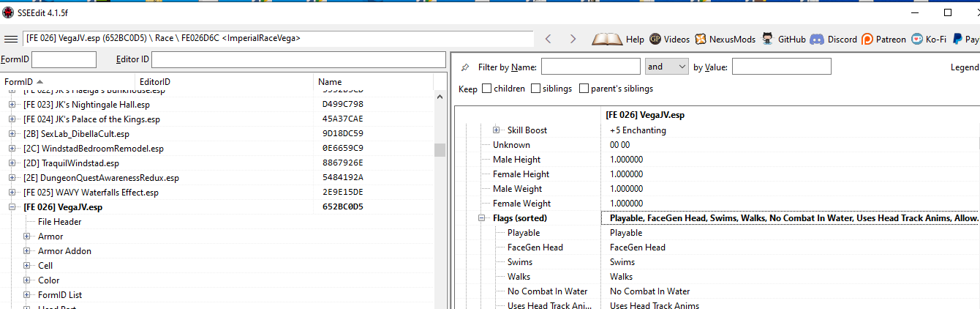The width and height of the screenshot is (980, 309).
Task: Focus the Filter by Name field
Action: [591, 67]
